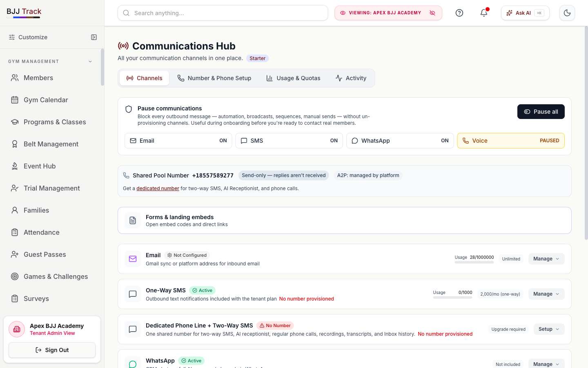Collapse the Gym Management section
Screen dimensions: 588x368
click(90, 61)
